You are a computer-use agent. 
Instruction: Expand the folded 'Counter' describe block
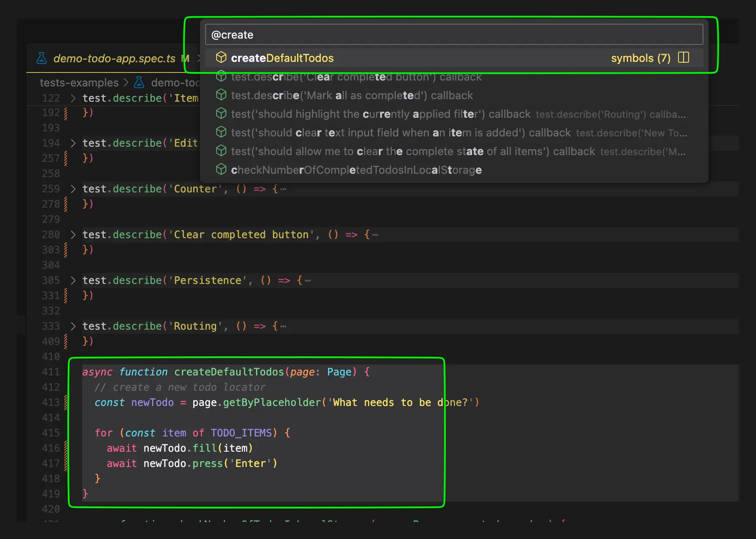(x=73, y=189)
